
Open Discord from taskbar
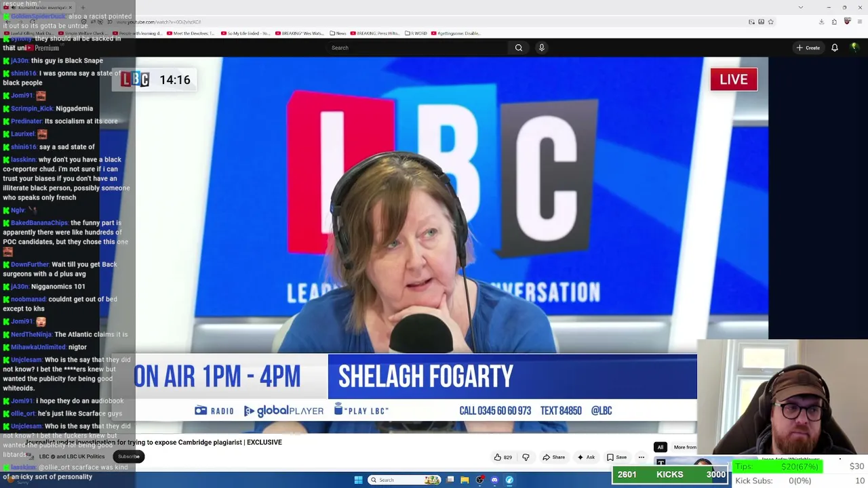click(494, 480)
